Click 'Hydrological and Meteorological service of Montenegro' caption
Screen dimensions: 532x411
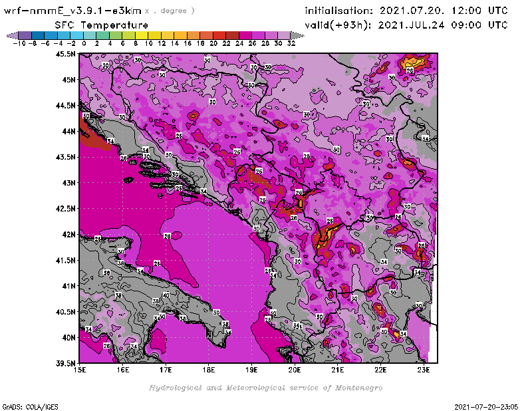click(x=265, y=388)
